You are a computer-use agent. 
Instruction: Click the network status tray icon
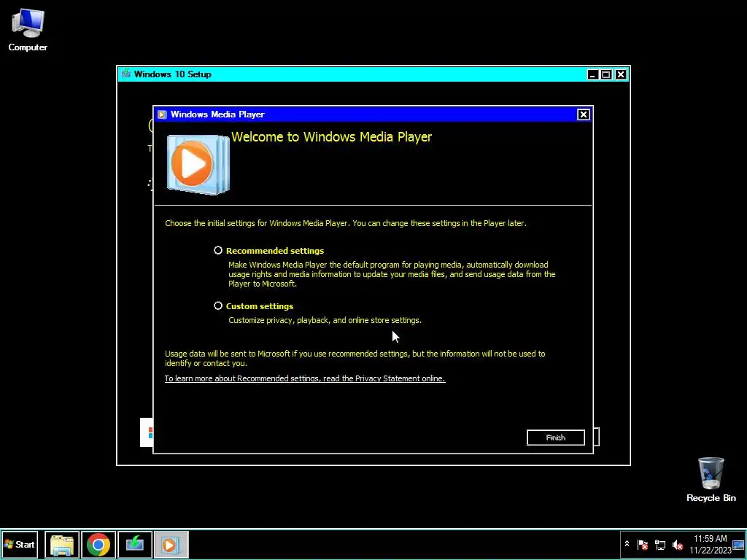tap(659, 544)
